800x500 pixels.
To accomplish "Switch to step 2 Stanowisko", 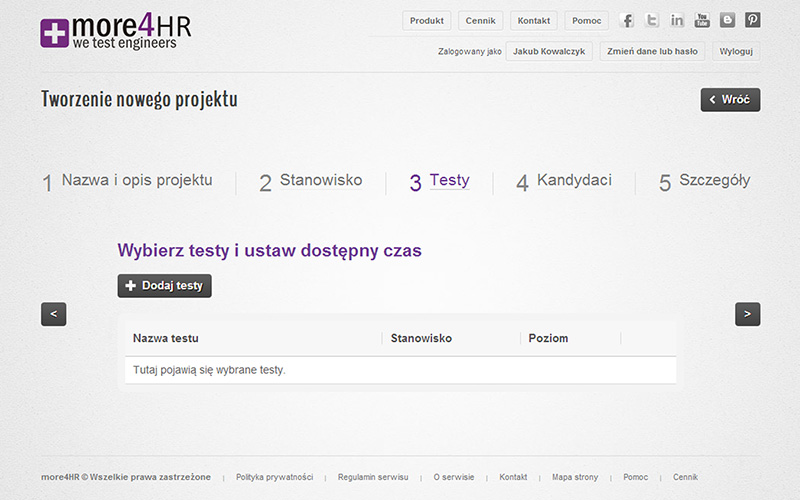I will (x=310, y=182).
